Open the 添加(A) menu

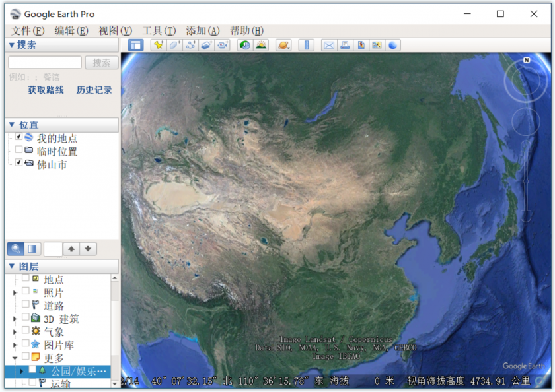click(203, 31)
